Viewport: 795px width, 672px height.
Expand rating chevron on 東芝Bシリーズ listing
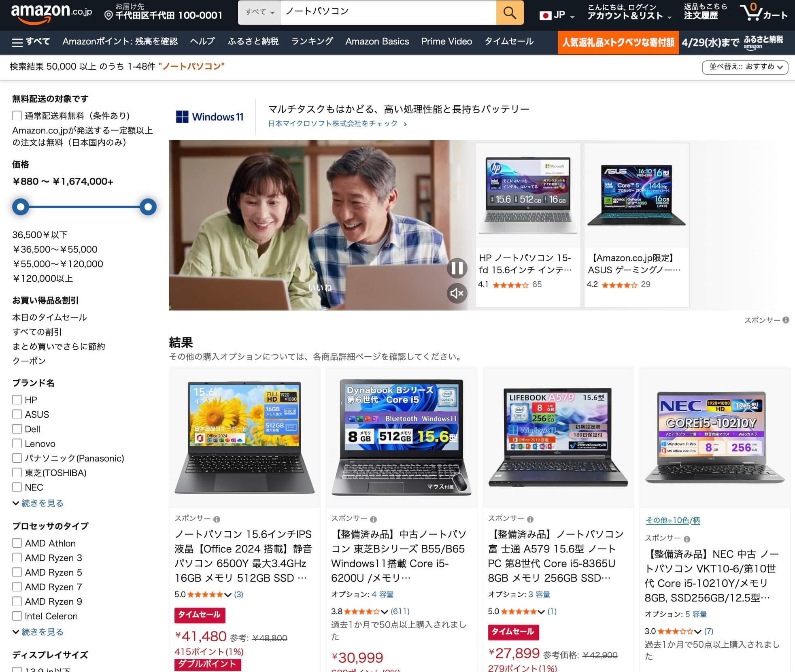point(385,612)
